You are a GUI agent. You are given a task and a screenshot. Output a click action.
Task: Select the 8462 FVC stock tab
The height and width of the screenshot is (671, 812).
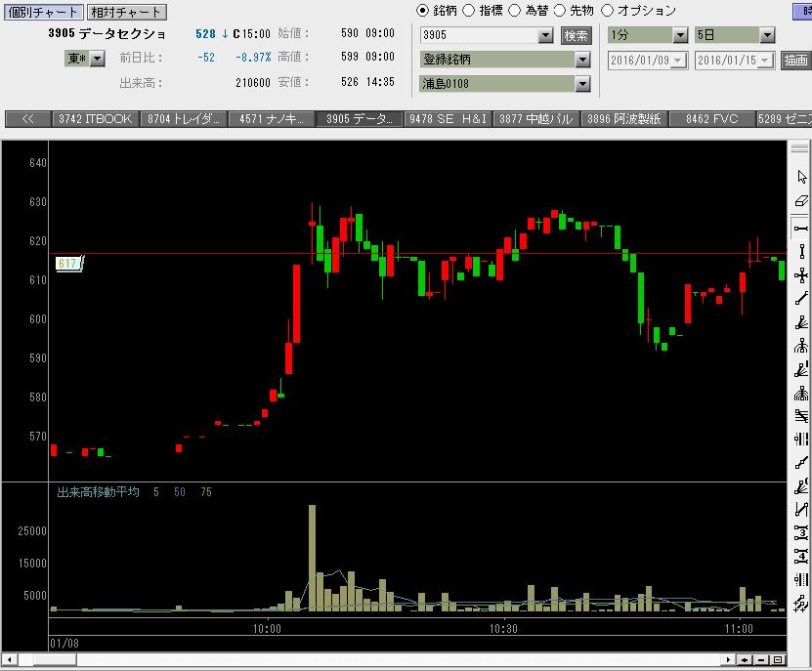tap(712, 119)
